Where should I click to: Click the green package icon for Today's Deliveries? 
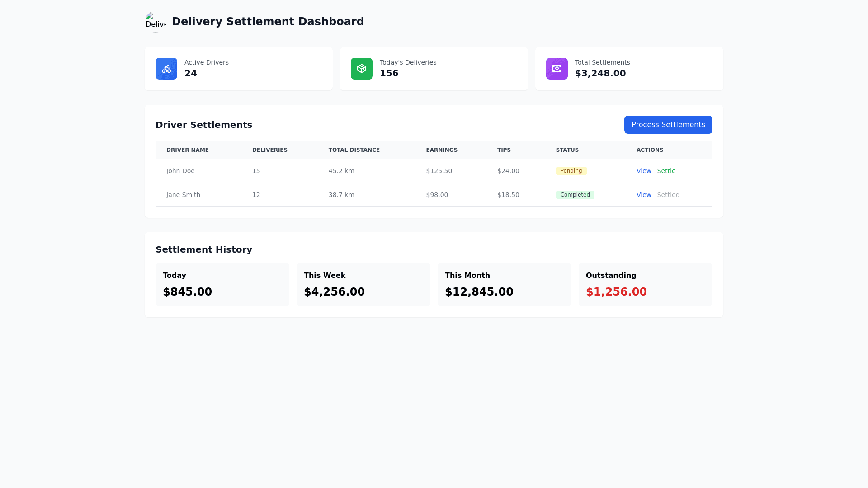tap(361, 69)
